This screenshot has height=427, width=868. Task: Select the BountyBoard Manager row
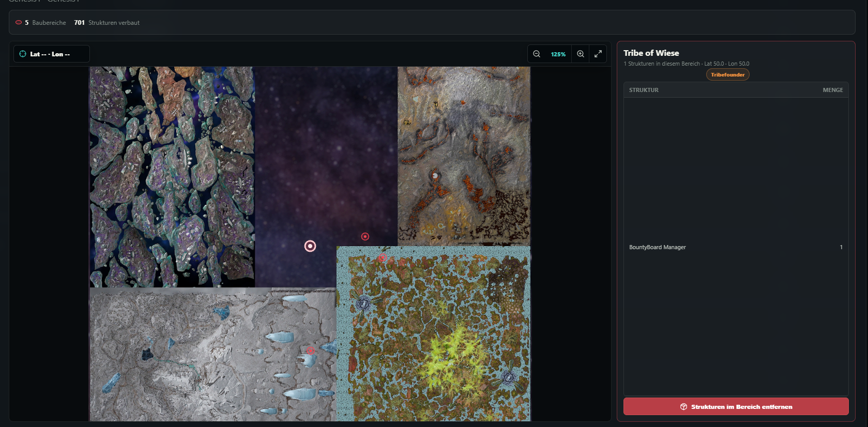pyautogui.click(x=736, y=247)
